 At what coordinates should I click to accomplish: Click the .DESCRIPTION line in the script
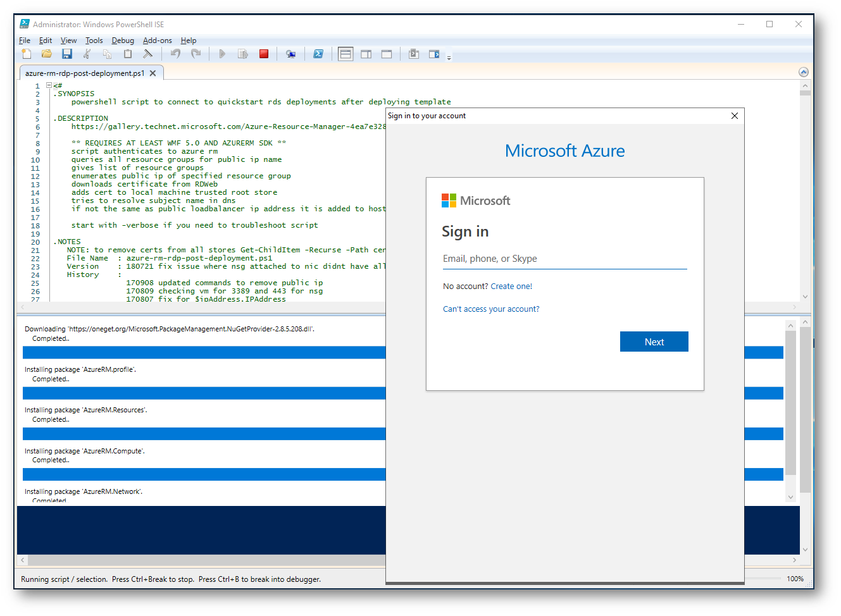pos(81,118)
